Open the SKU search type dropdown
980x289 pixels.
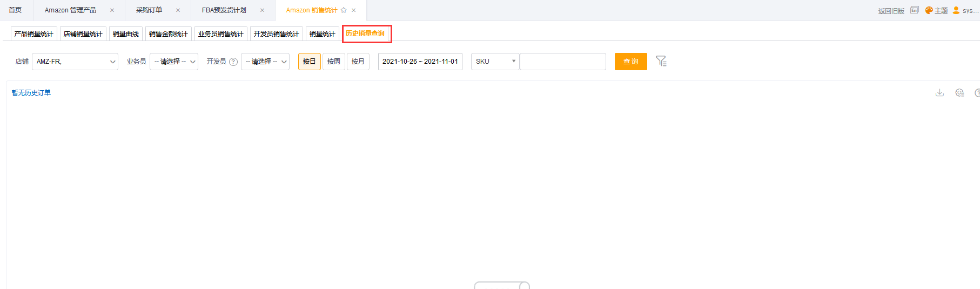click(495, 62)
